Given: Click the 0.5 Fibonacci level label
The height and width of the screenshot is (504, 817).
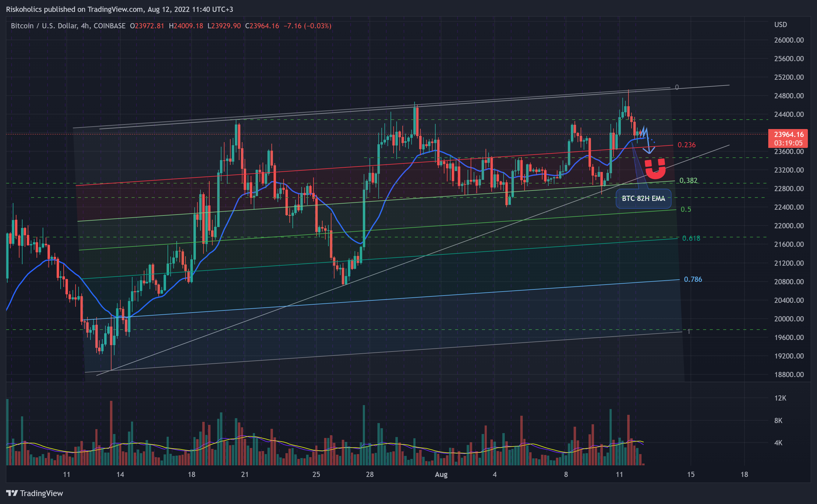Looking at the screenshot, I should tap(686, 209).
